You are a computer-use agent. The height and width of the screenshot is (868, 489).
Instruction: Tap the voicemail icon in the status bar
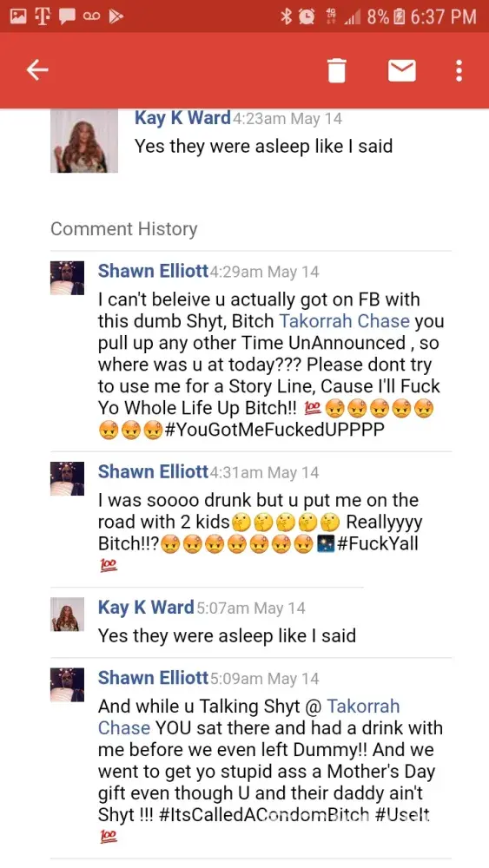(91, 16)
